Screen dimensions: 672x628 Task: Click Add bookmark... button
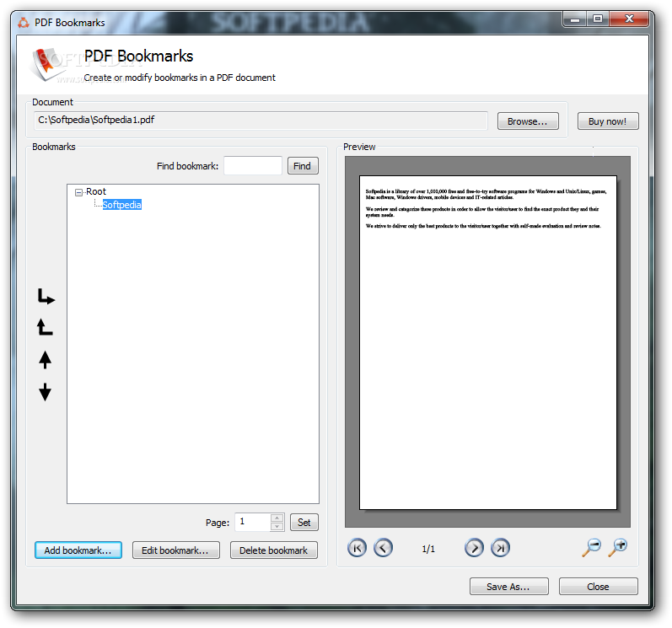click(78, 550)
